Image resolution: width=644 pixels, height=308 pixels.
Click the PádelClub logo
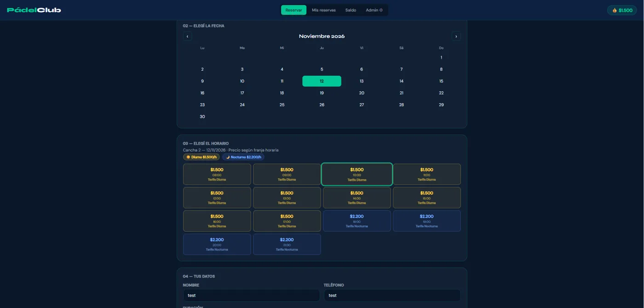click(x=34, y=10)
